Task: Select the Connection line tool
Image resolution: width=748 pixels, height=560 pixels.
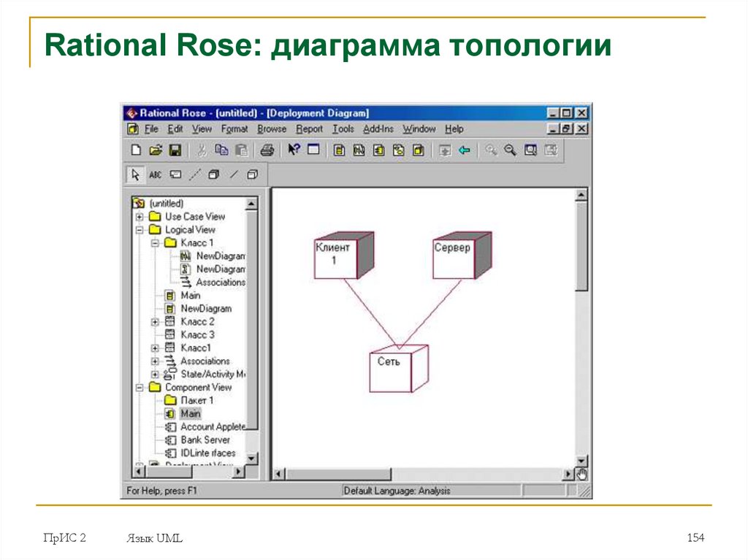Action: click(233, 174)
